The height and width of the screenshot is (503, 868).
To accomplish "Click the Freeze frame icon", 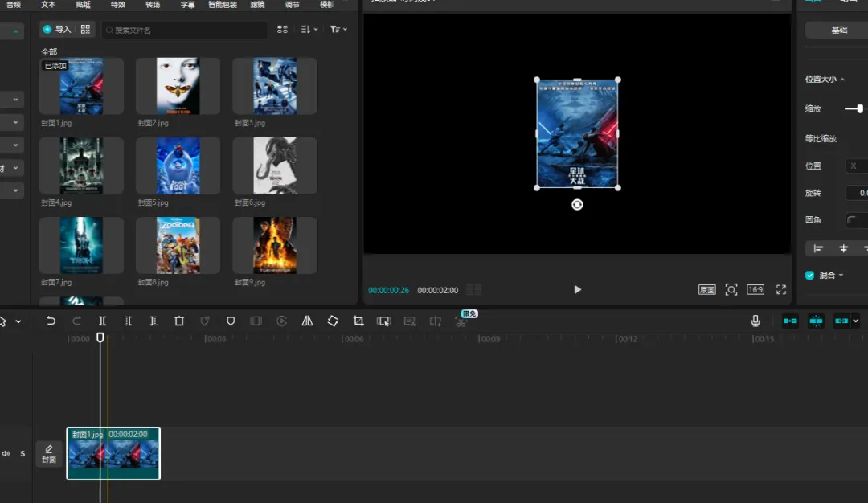I will (x=256, y=321).
